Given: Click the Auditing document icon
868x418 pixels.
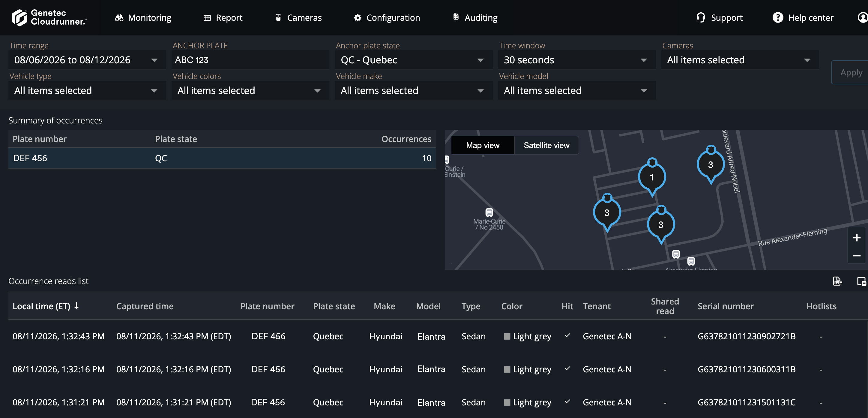Looking at the screenshot, I should (456, 17).
